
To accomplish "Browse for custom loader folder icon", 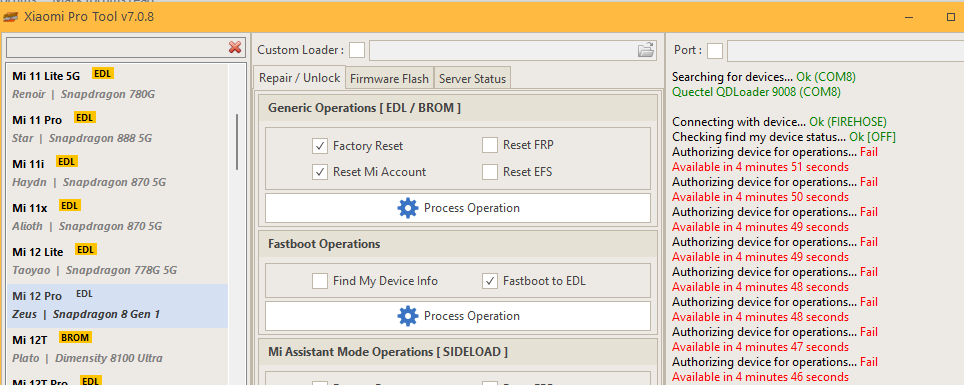I will point(646,50).
